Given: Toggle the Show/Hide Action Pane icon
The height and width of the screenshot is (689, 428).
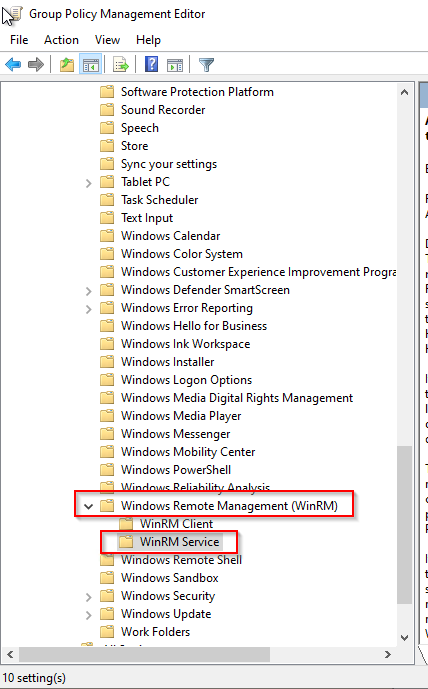Looking at the screenshot, I should click(x=175, y=65).
